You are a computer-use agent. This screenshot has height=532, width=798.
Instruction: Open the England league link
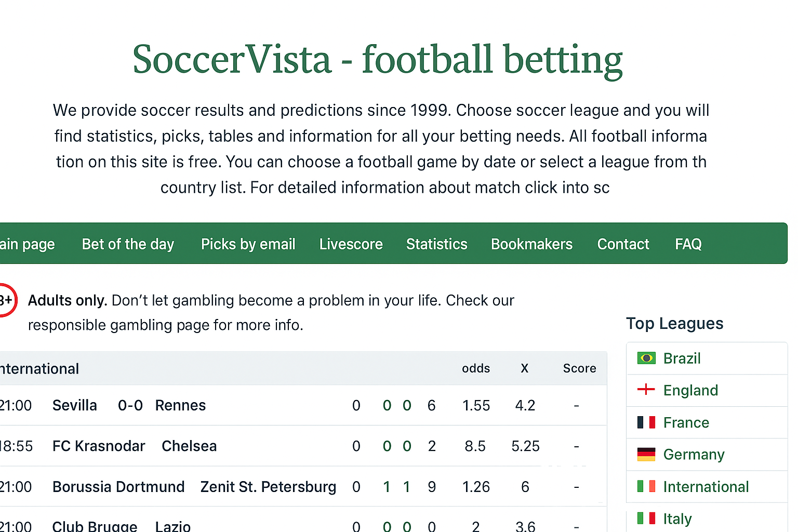click(x=690, y=391)
